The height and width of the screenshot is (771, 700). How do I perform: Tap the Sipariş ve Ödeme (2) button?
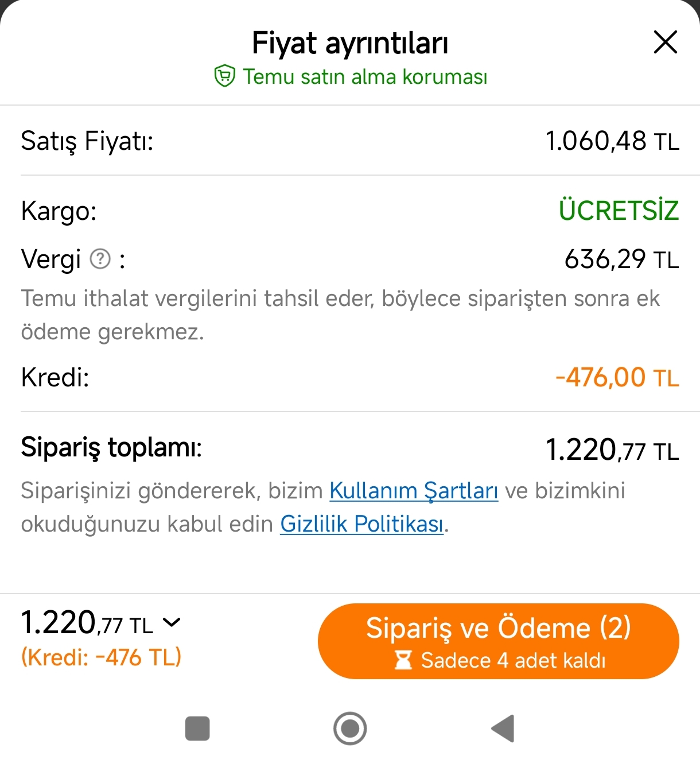click(498, 641)
